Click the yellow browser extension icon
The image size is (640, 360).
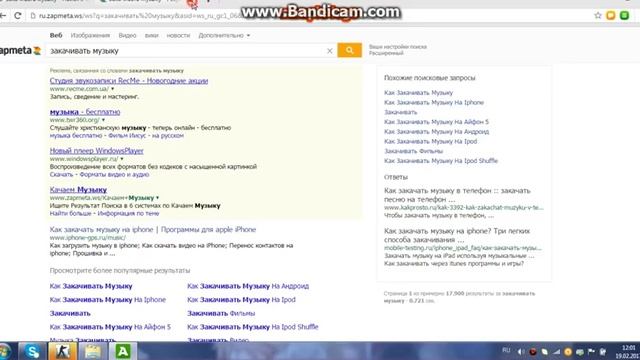[611, 16]
